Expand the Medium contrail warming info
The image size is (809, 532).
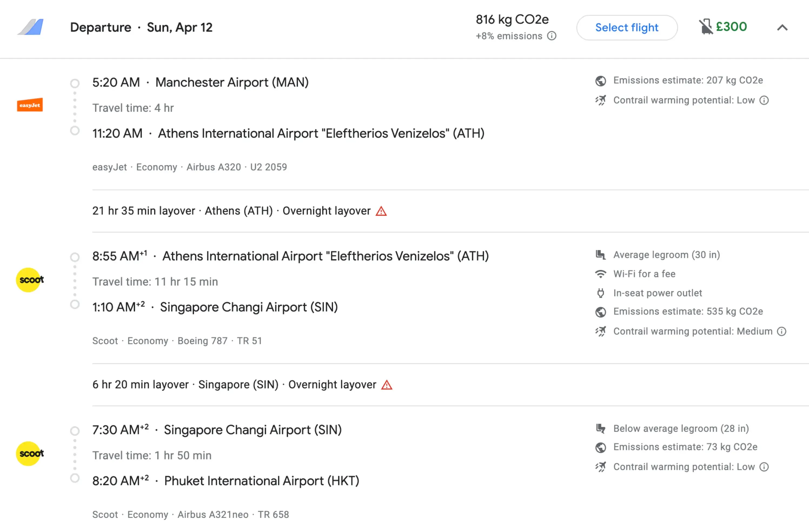[781, 331]
